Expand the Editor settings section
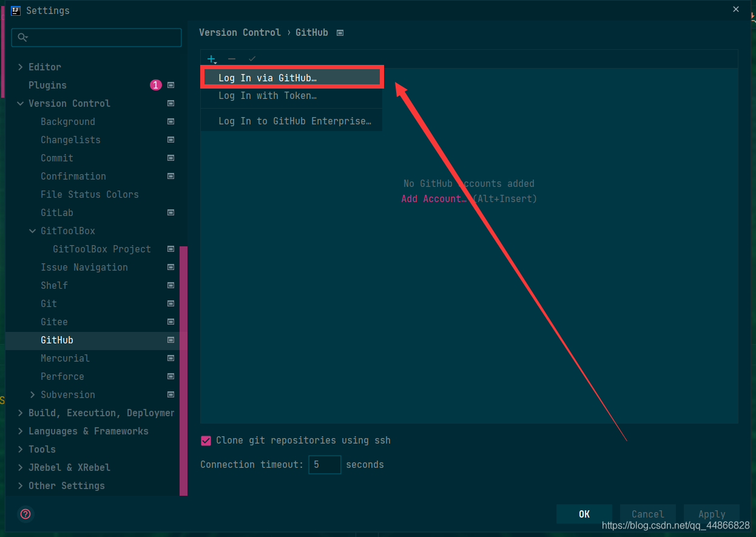The image size is (756, 537). click(21, 67)
